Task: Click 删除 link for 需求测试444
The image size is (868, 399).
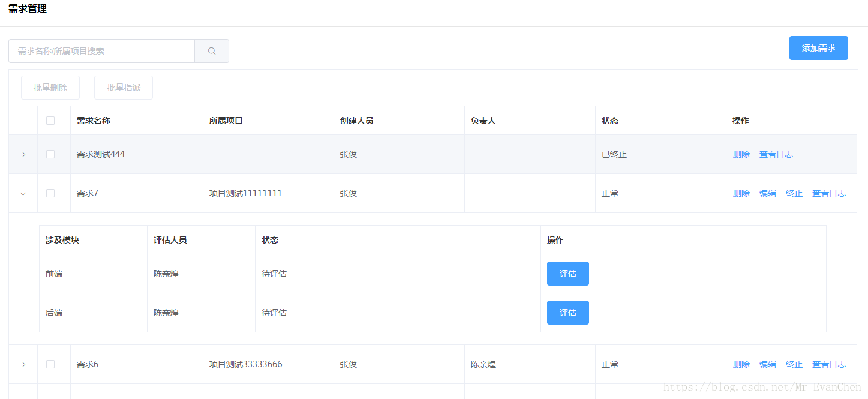Action: (741, 154)
